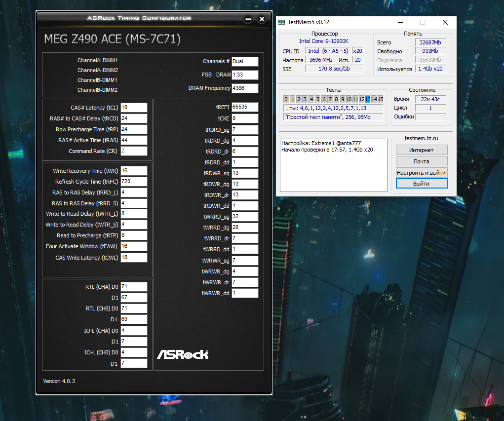This screenshot has width=504, height=421.
Task: Close the TestMem5 window
Action: click(445, 22)
